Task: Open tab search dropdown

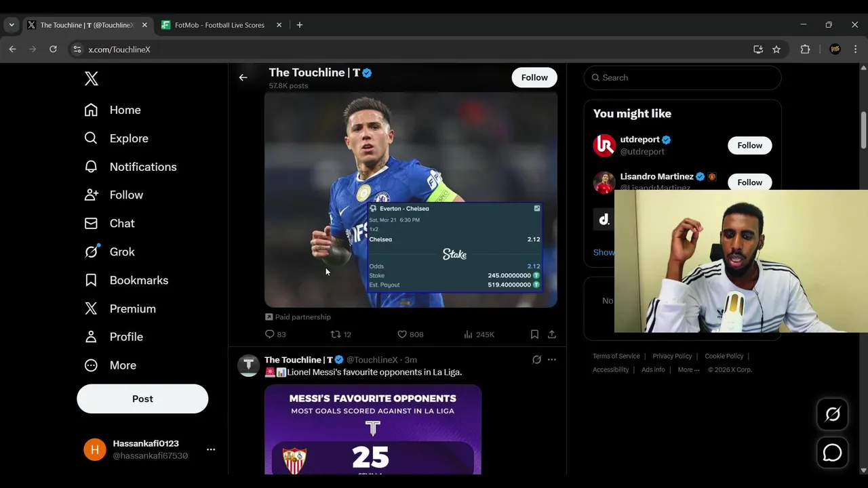Action: (12, 25)
